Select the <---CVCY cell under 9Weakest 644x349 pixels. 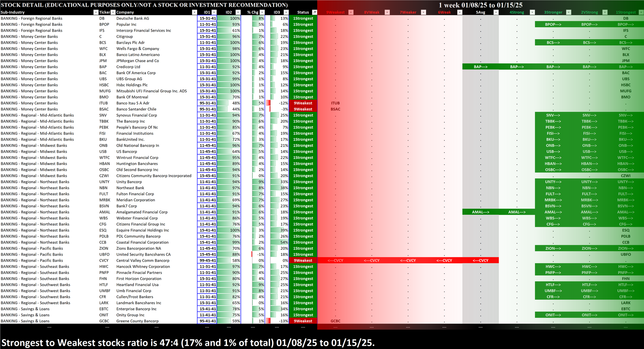tap(335, 260)
